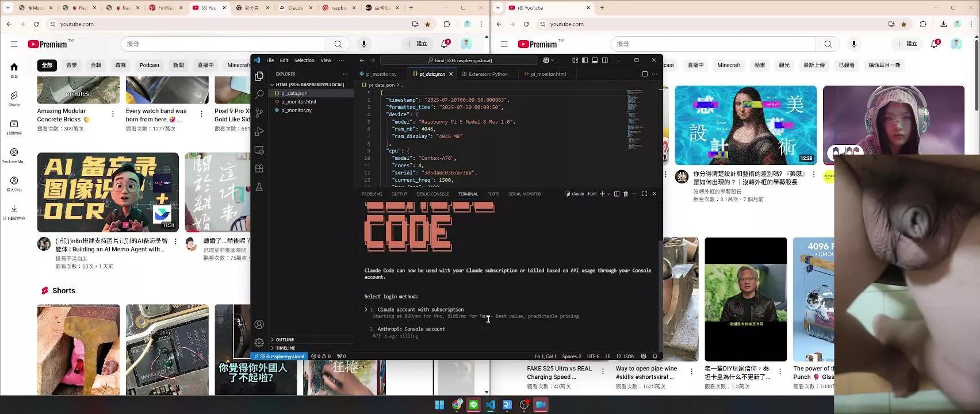Select Anthropic Console account login option
The width and height of the screenshot is (980, 414).
click(411, 329)
